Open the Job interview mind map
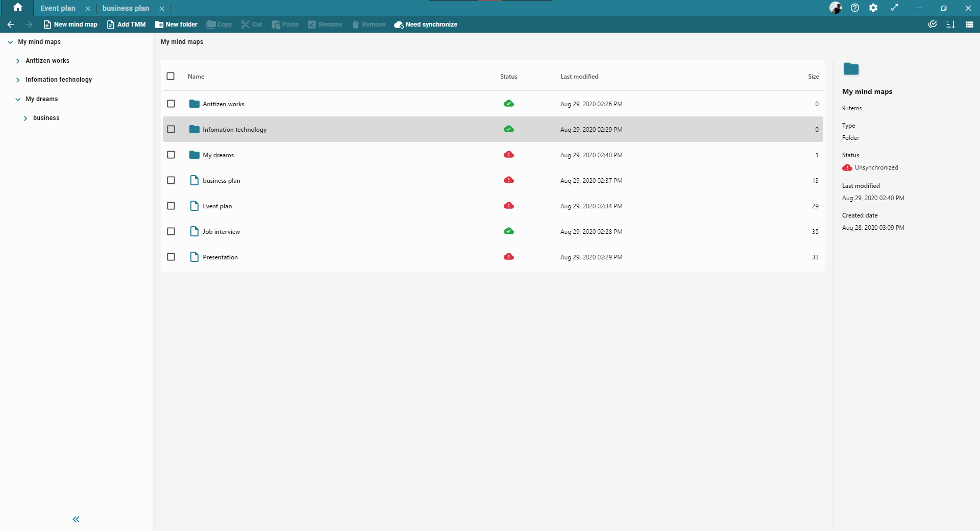 point(221,232)
